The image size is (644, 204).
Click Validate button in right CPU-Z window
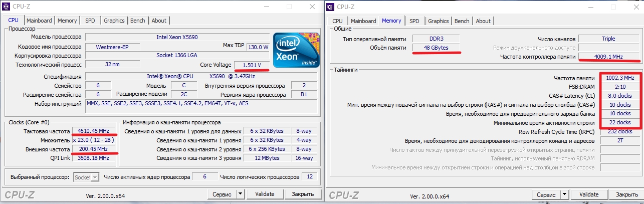pyautogui.click(x=589, y=194)
